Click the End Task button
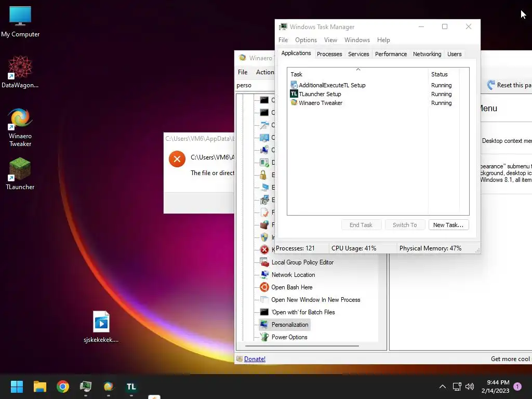 tap(361, 225)
